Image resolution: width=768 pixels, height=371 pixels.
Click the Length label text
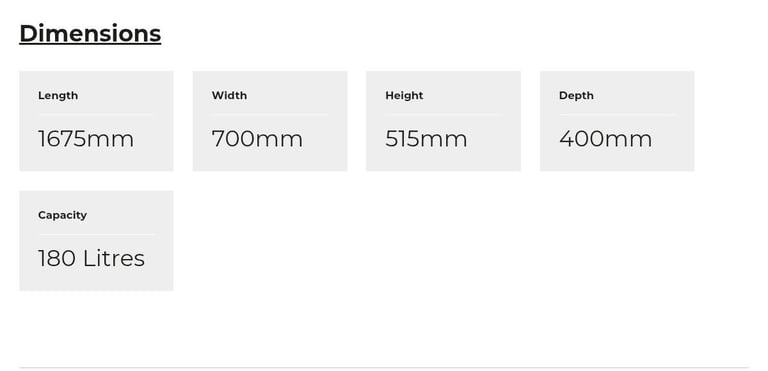pyautogui.click(x=58, y=96)
